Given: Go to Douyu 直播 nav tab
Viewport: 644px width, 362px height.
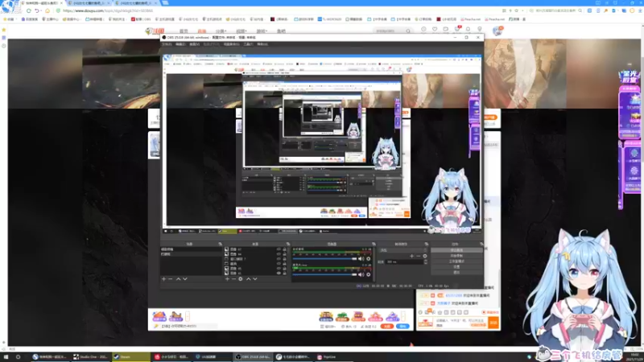Looking at the screenshot, I should click(202, 31).
